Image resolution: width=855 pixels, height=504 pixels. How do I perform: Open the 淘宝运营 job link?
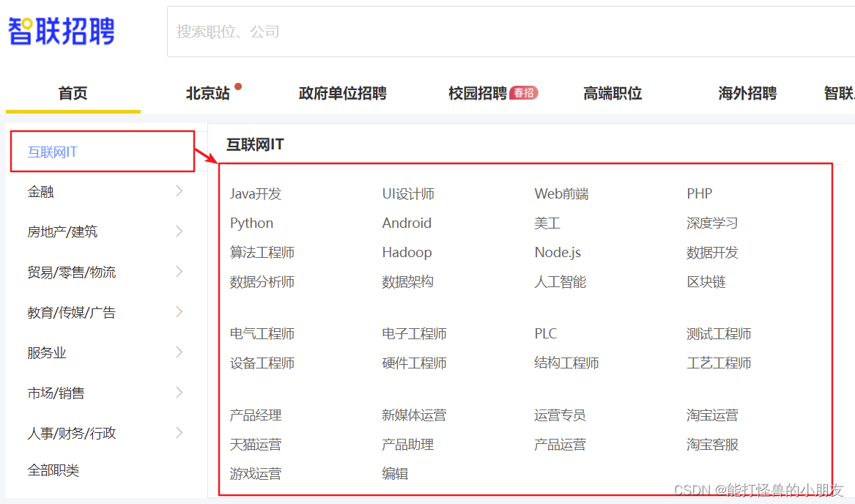click(x=712, y=415)
